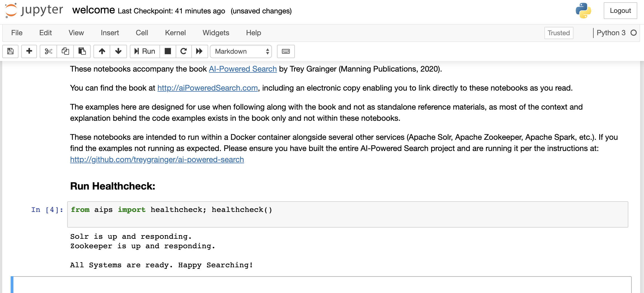
Task: Click Trusted to view notebook trust status
Action: tap(558, 33)
